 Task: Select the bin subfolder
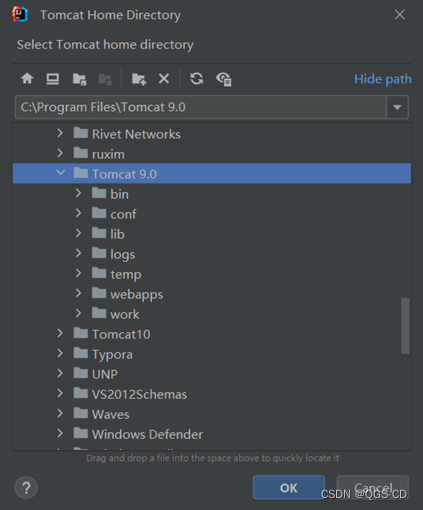tap(212, 194)
